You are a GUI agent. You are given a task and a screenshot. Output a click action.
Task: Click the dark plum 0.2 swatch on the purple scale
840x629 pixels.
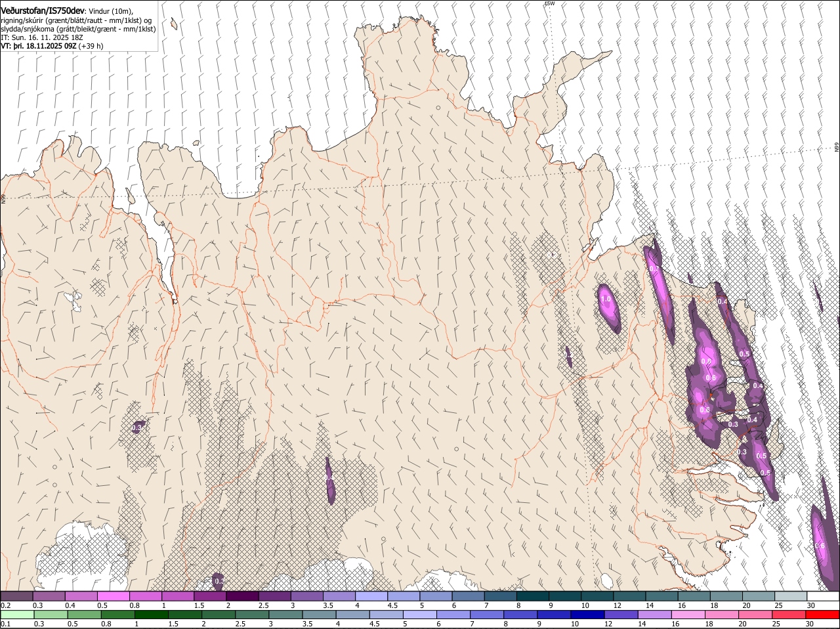pyautogui.click(x=16, y=596)
